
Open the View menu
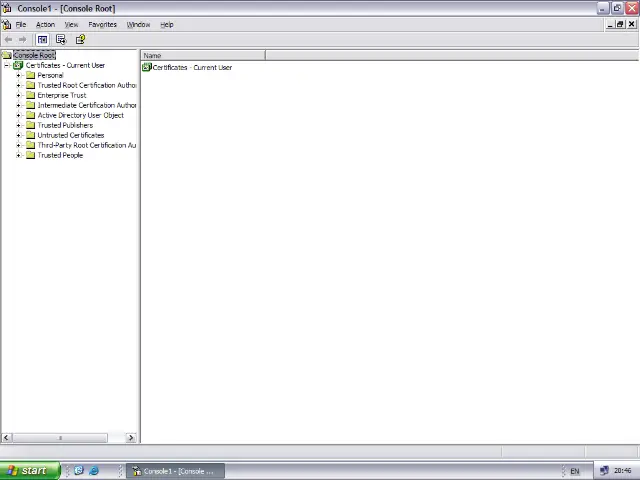(x=71, y=24)
